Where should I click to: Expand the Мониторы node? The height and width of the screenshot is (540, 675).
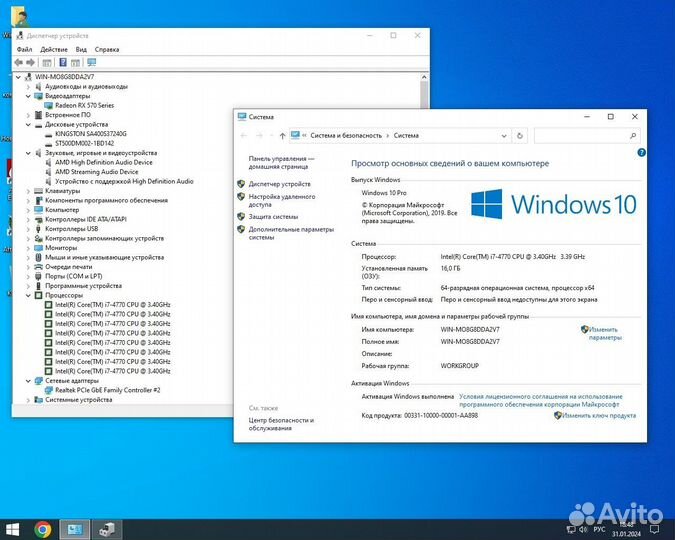click(x=28, y=248)
